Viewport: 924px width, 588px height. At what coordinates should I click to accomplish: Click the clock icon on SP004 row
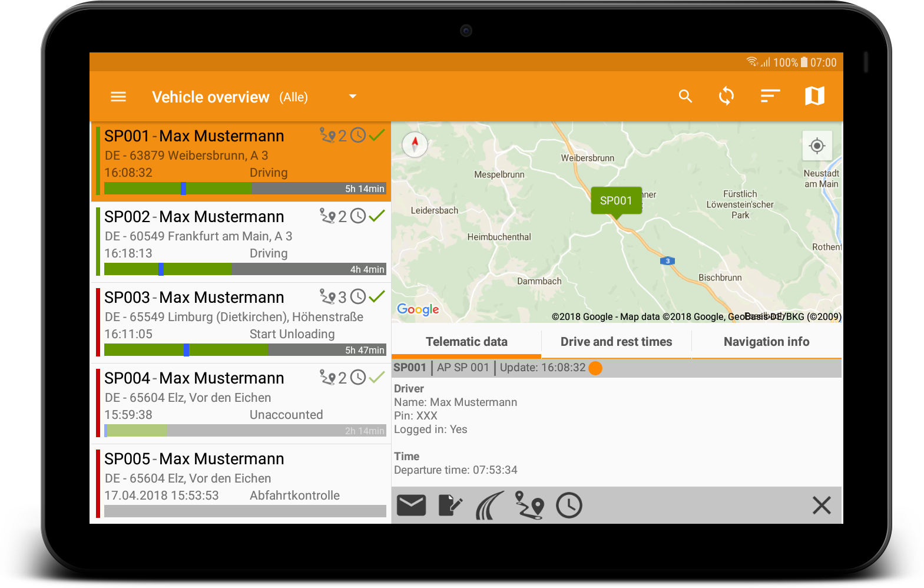point(358,378)
